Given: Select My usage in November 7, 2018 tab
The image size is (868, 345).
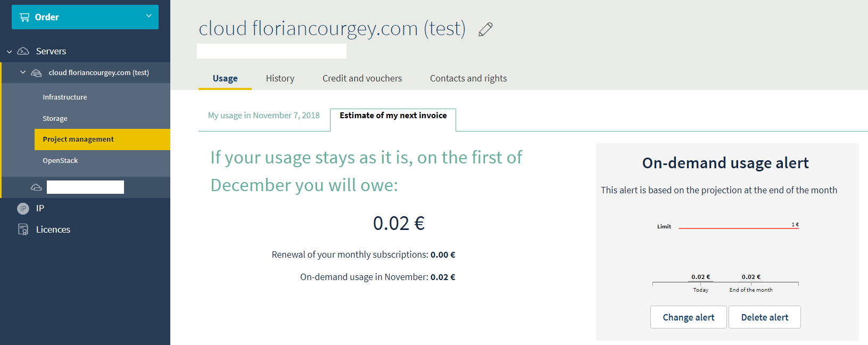Looking at the screenshot, I should [x=264, y=116].
